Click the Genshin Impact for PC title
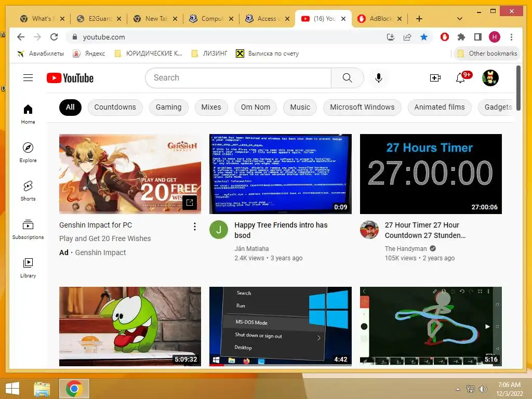This screenshot has height=399, width=532. tap(96, 225)
